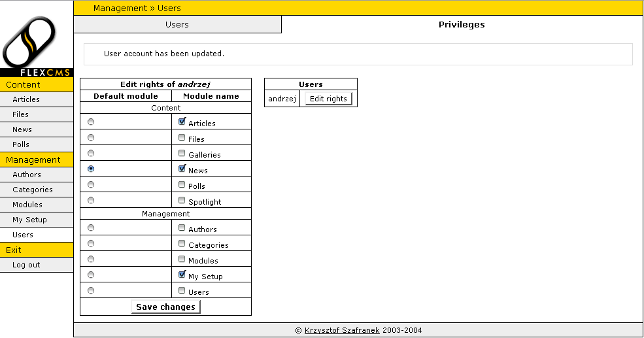
Task: Log out from the sidebar
Action: pyautogui.click(x=37, y=265)
